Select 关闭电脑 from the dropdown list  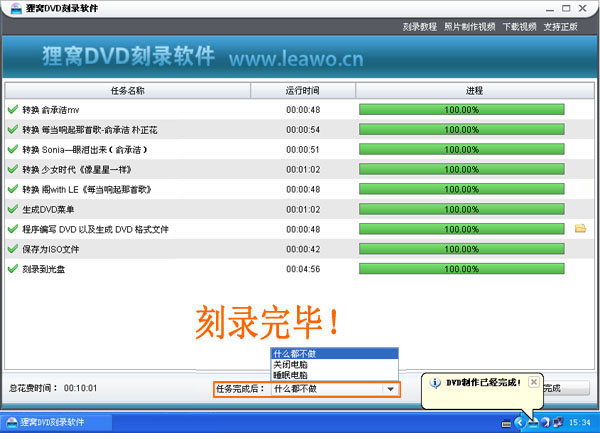[334, 365]
